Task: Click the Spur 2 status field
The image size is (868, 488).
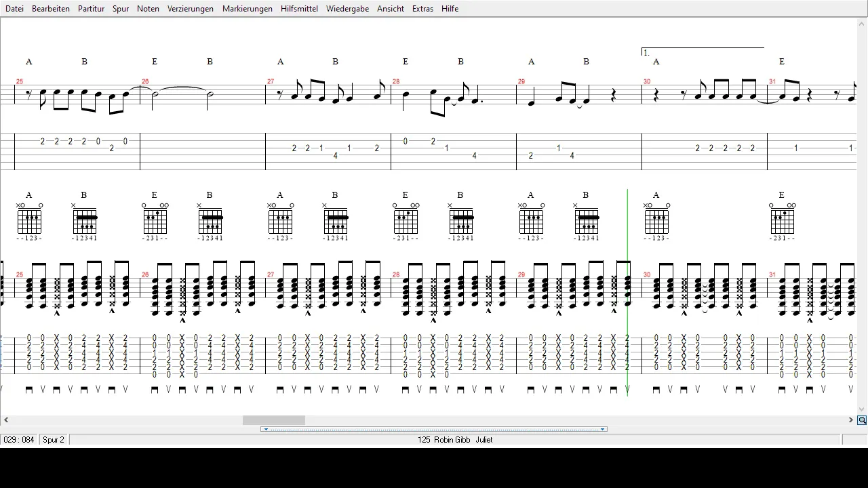Action: point(54,440)
